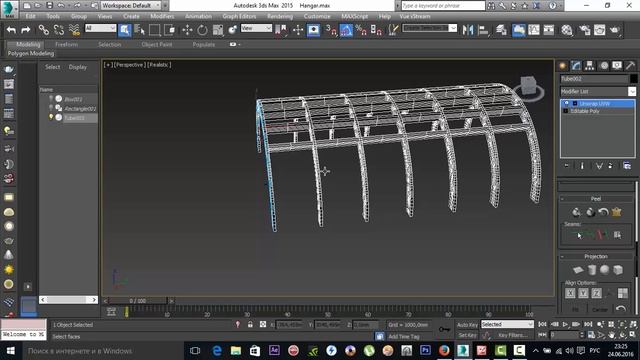
Task: Toggle Window/Crossing selection mode
Action: 170,30
